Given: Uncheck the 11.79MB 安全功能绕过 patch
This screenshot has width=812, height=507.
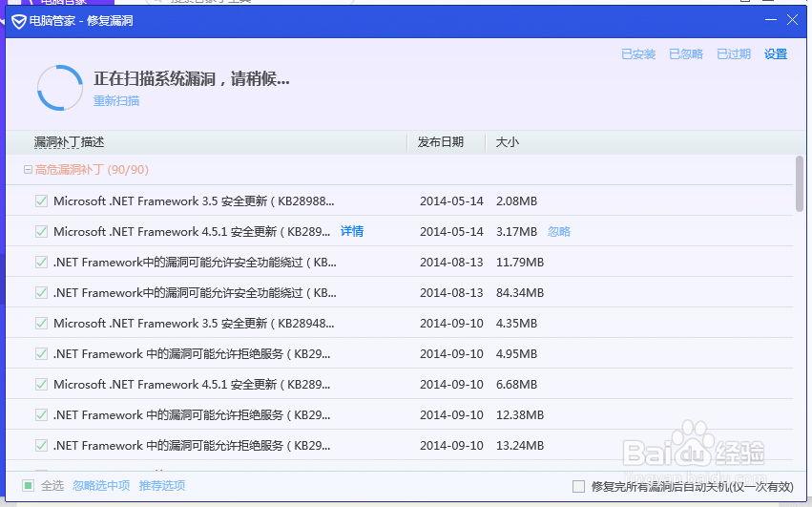Looking at the screenshot, I should 41,263.
